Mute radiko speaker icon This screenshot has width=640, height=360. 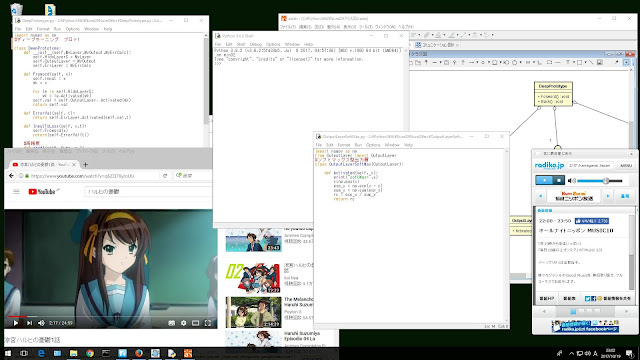[572, 180]
